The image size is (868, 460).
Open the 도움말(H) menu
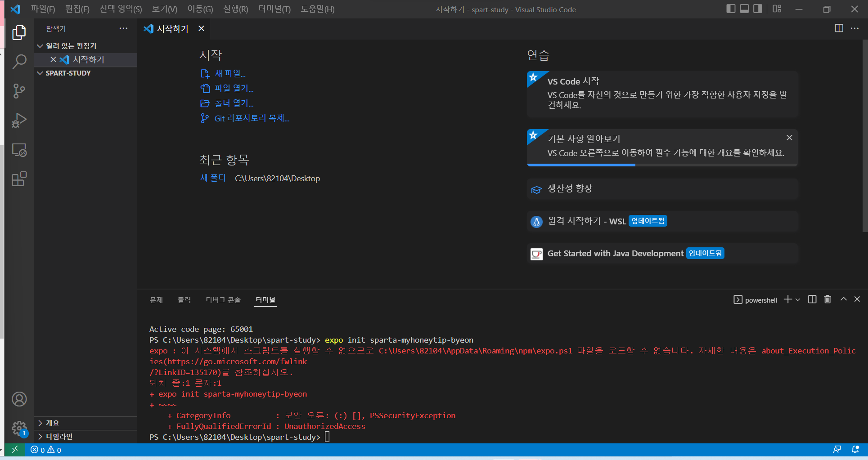[317, 9]
